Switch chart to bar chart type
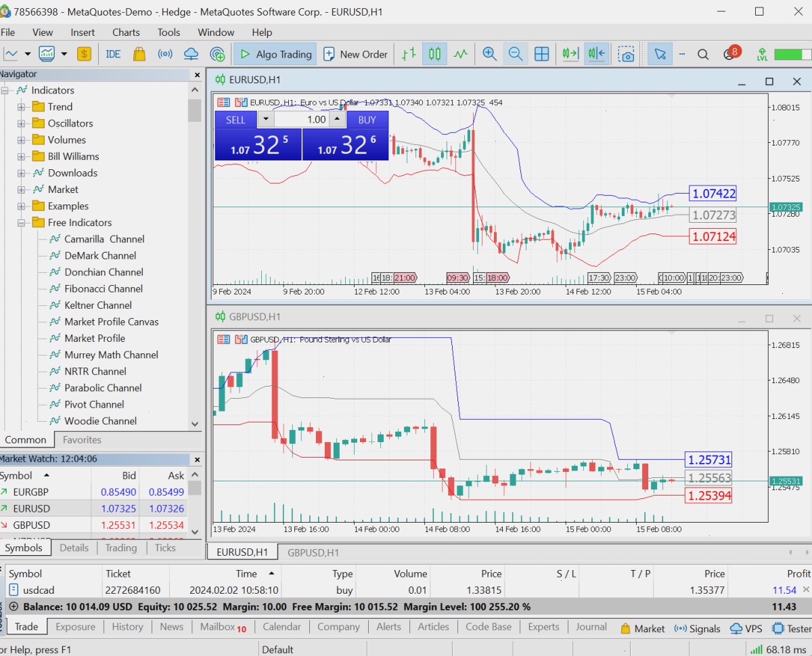The width and height of the screenshot is (812, 656). [x=409, y=54]
